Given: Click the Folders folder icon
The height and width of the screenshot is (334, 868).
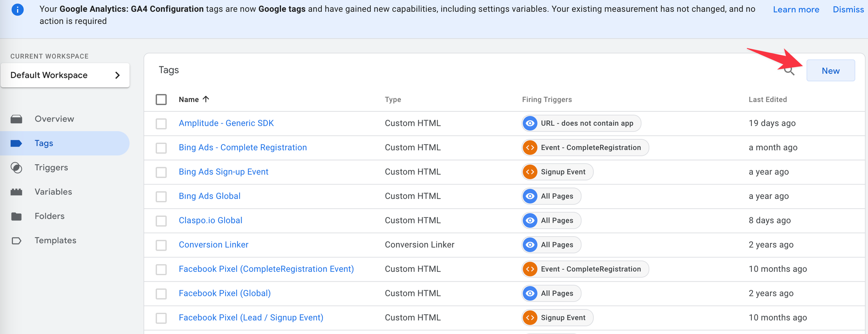Looking at the screenshot, I should click(x=17, y=216).
